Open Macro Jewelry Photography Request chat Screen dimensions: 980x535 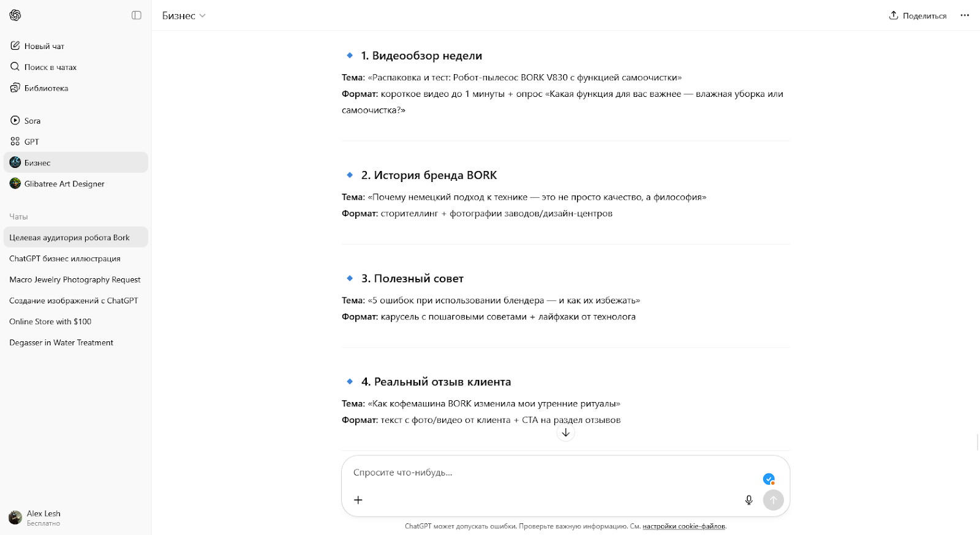pos(76,279)
